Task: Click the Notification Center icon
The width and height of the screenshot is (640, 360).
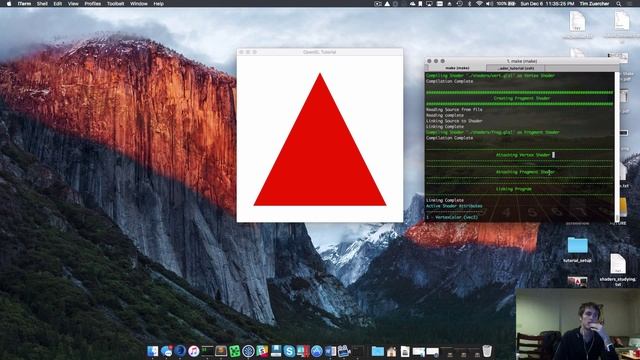Action: [630, 4]
